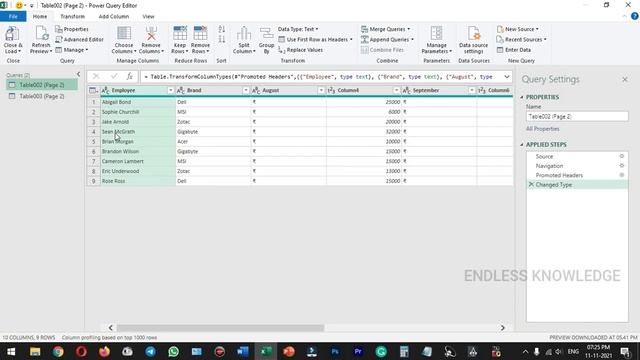Close the Query Settings pane
Viewport: 640px width, 360px height.
point(625,79)
